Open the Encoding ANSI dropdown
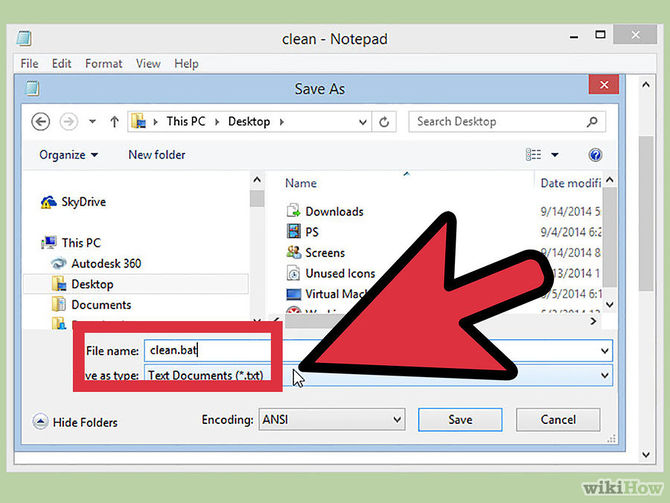This screenshot has height=503, width=670. point(332,420)
